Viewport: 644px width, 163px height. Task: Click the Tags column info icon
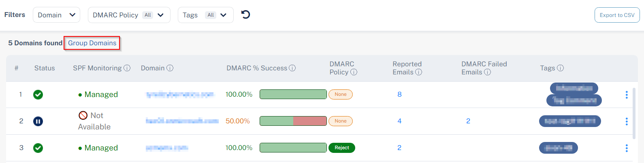561,68
